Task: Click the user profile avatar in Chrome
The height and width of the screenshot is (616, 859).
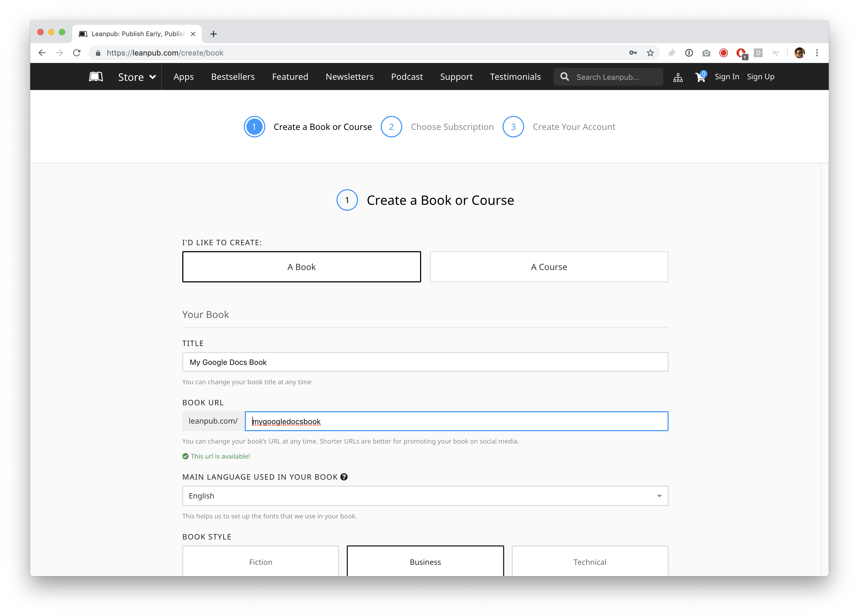Action: pos(799,53)
